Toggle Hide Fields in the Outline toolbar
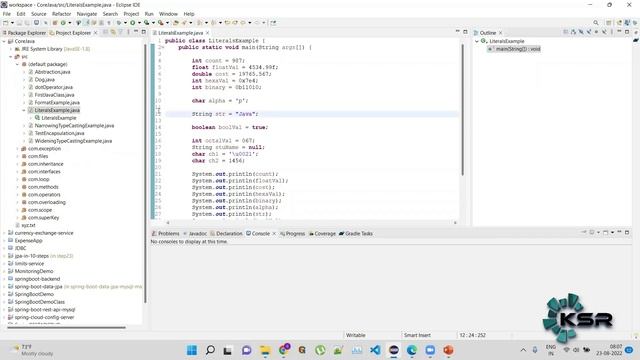The image size is (640, 360). click(x=581, y=32)
